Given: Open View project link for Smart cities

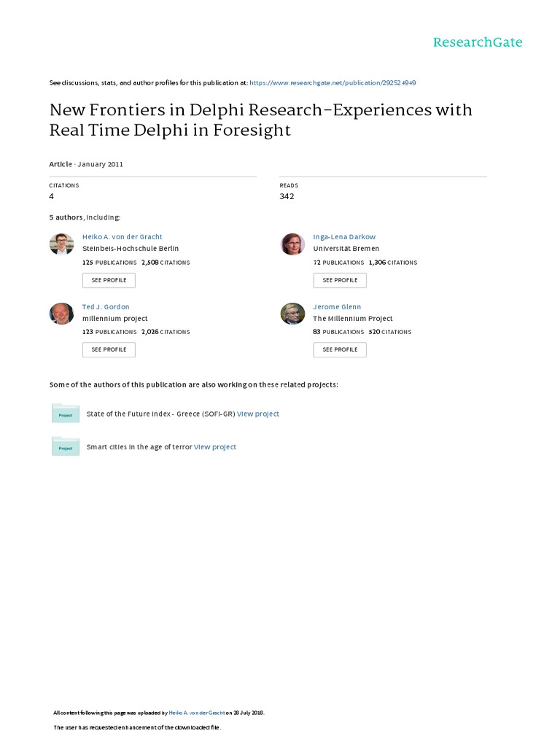Looking at the screenshot, I should tap(215, 446).
